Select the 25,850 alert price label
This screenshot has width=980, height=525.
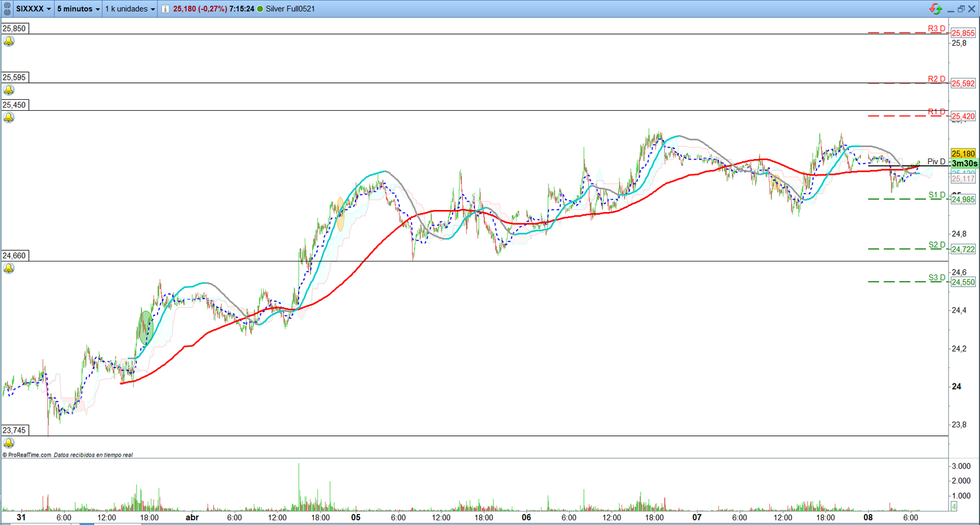pos(15,28)
